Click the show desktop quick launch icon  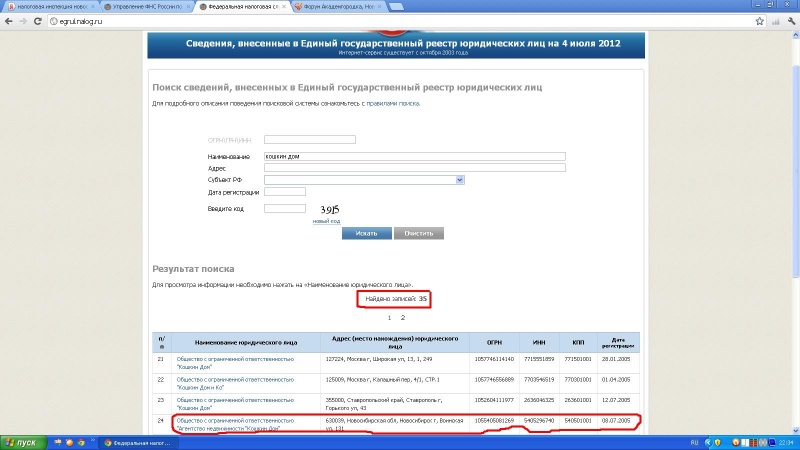coord(58,442)
